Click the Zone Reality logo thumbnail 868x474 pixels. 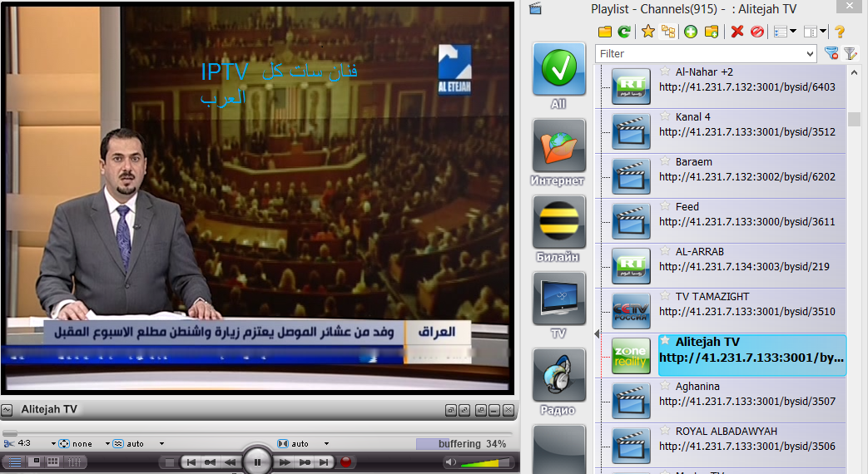tap(631, 356)
